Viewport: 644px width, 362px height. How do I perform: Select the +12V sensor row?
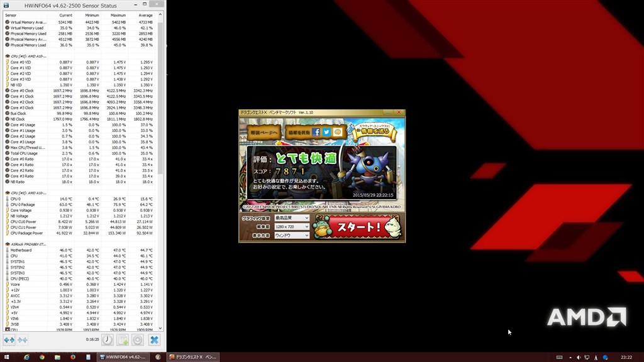pos(79,290)
